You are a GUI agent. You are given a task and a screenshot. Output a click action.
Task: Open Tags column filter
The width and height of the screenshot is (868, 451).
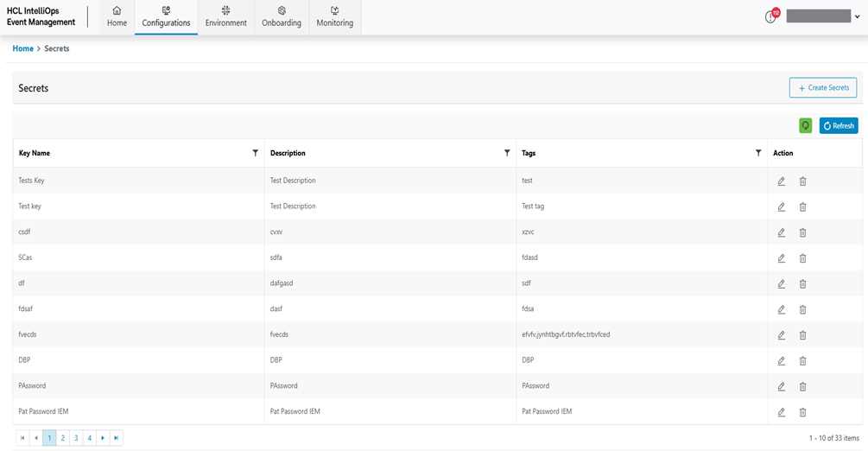(x=758, y=153)
